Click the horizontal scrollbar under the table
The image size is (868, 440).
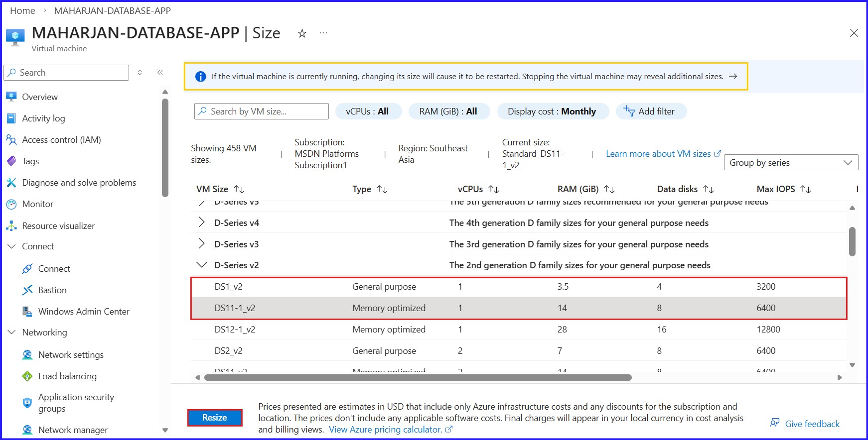(x=418, y=377)
